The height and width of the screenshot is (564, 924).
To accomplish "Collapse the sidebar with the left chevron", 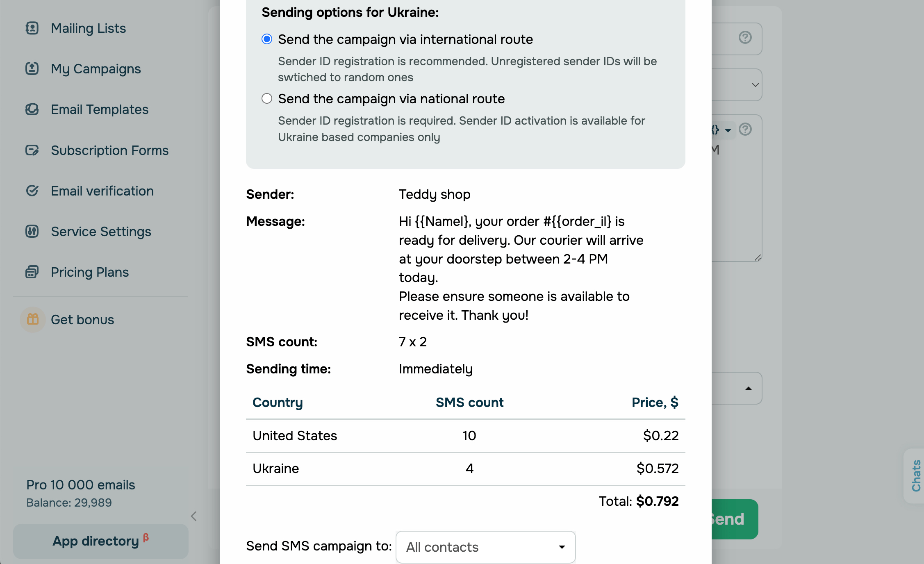I will click(x=194, y=516).
